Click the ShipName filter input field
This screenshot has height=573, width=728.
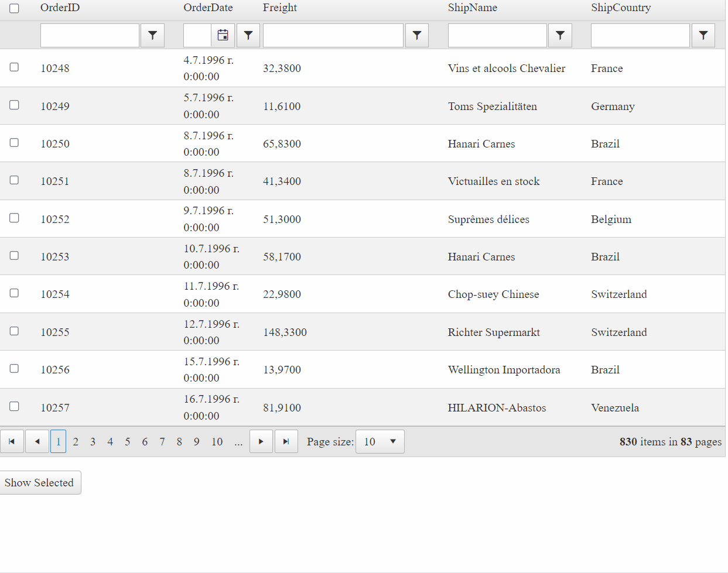tap(497, 35)
